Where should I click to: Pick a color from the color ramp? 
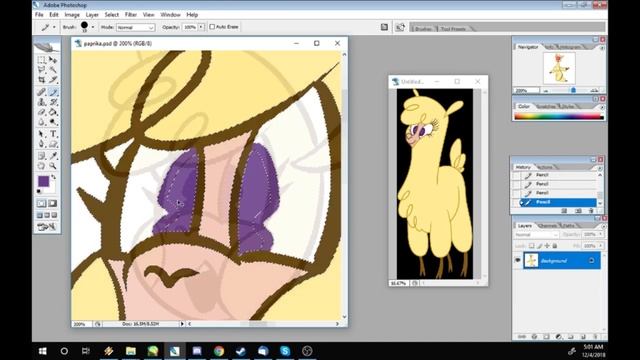pos(558,117)
